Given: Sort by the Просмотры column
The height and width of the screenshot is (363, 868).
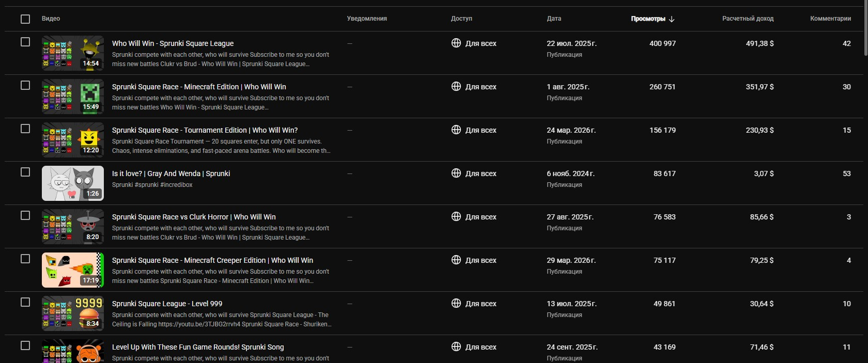Looking at the screenshot, I should (x=648, y=19).
